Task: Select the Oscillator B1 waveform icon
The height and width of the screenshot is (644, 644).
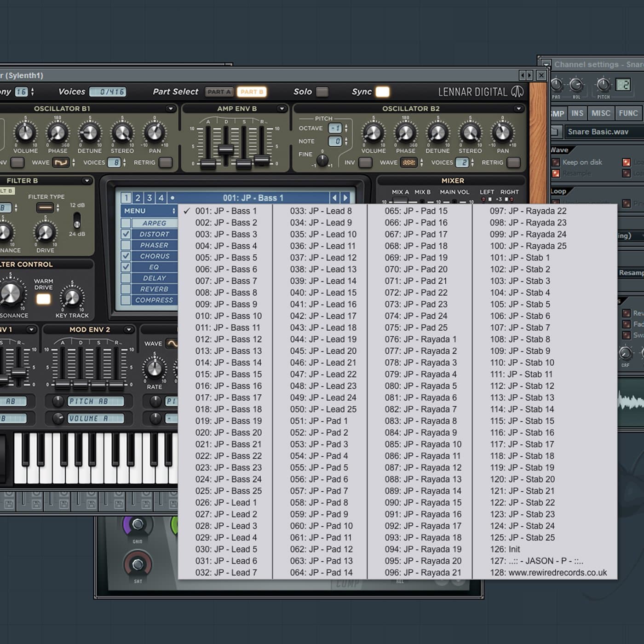Action: coord(60,162)
